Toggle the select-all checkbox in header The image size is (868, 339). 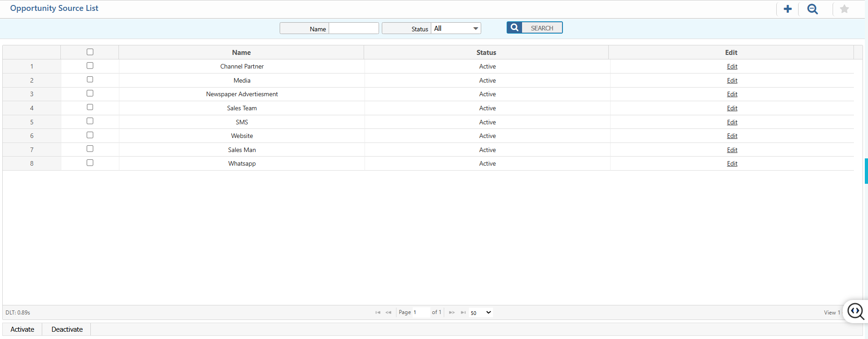click(90, 52)
